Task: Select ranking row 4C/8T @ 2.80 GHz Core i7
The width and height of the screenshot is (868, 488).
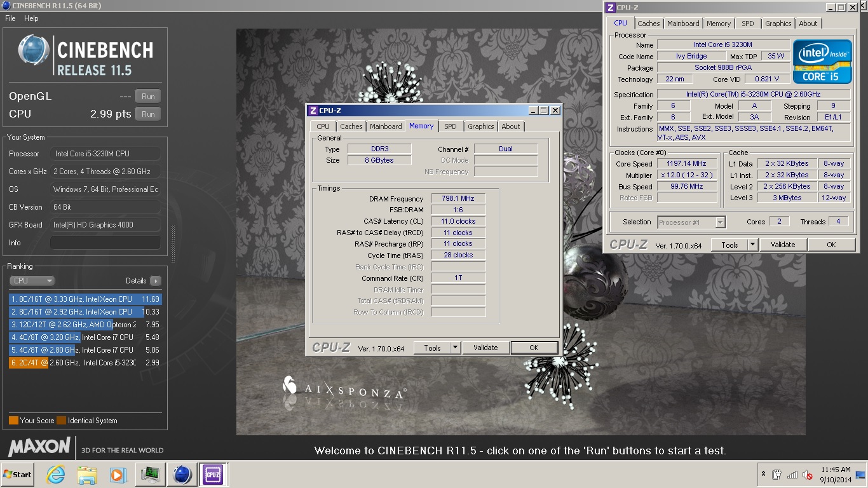Action: (85, 350)
